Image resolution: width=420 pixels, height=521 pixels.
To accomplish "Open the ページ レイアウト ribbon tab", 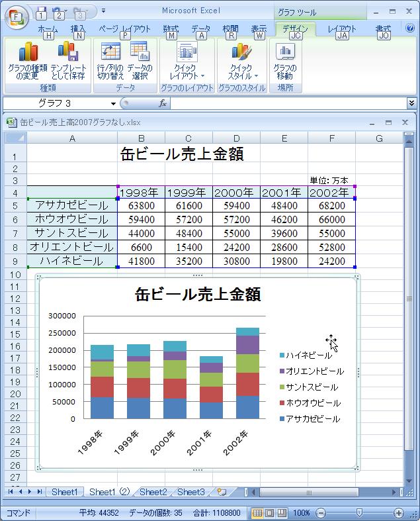I will (124, 30).
